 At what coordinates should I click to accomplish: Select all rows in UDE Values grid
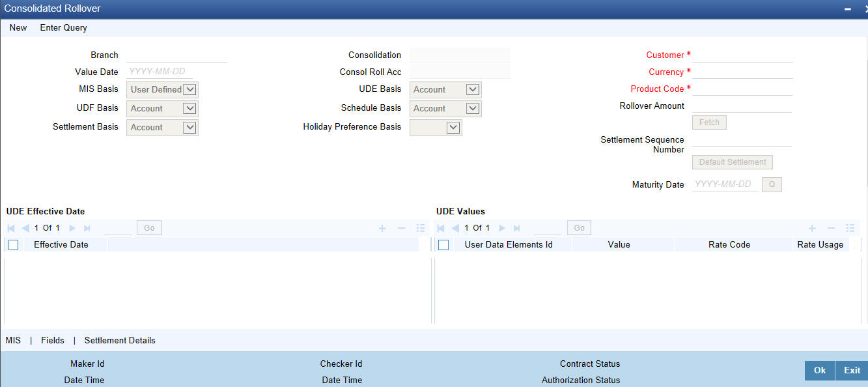(x=443, y=245)
